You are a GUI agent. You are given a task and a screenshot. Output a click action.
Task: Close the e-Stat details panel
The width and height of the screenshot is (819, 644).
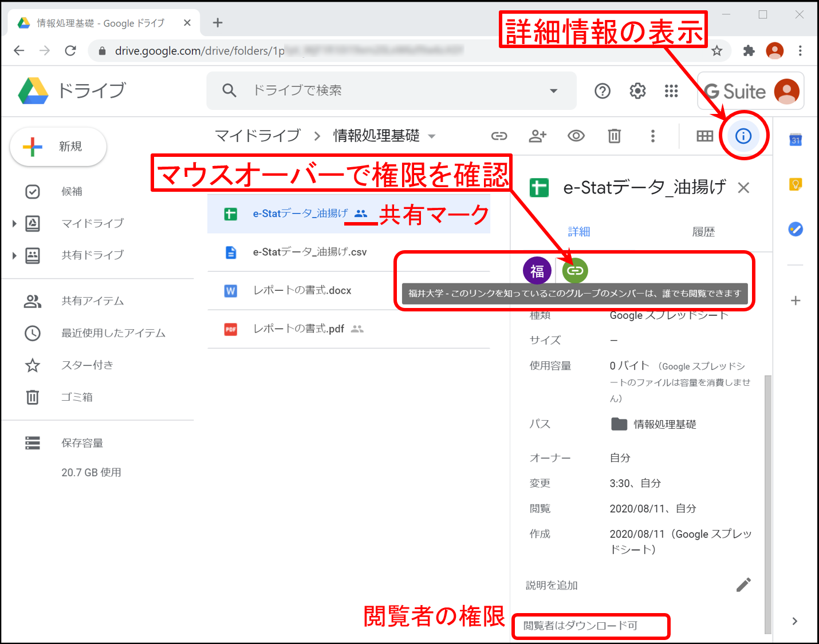click(x=743, y=188)
